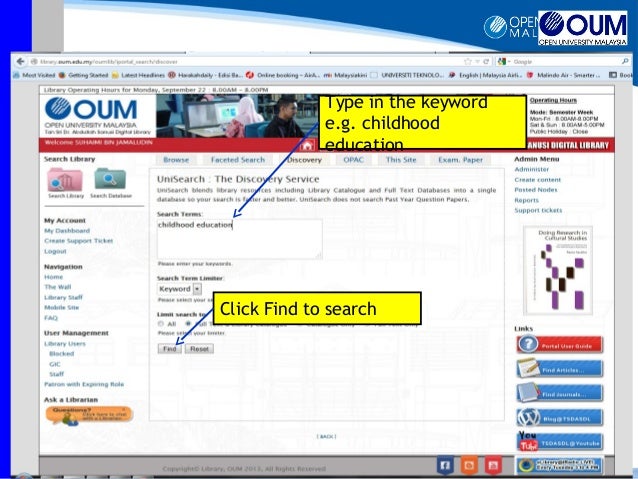The height and width of the screenshot is (479, 638).
Task: Open Administer link in Admin Menu
Action: tap(531, 169)
